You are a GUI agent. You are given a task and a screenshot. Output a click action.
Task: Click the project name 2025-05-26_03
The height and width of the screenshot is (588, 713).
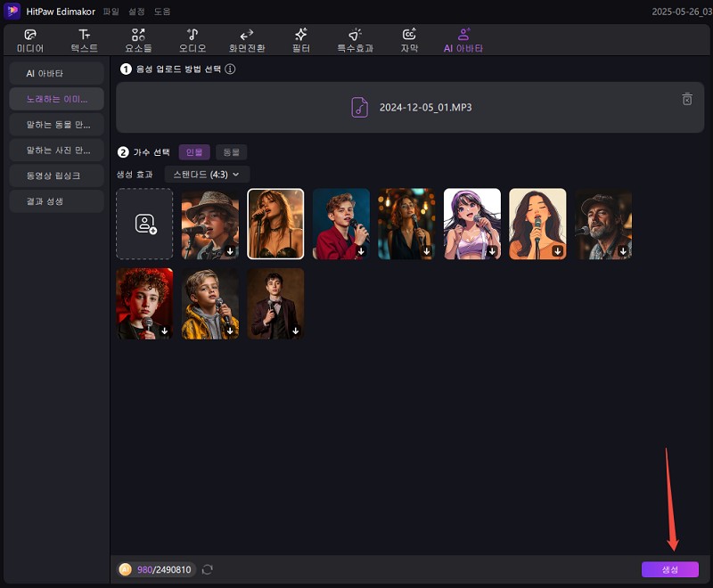pos(682,12)
